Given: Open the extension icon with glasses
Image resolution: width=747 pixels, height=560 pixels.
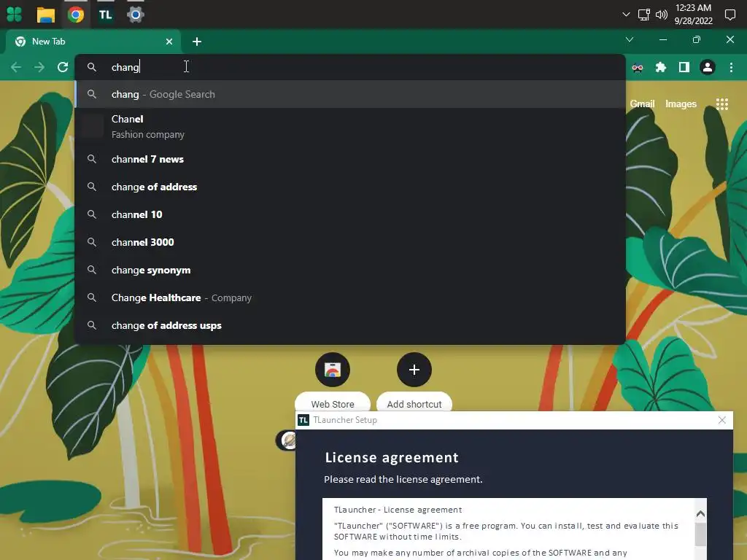Looking at the screenshot, I should (x=638, y=68).
